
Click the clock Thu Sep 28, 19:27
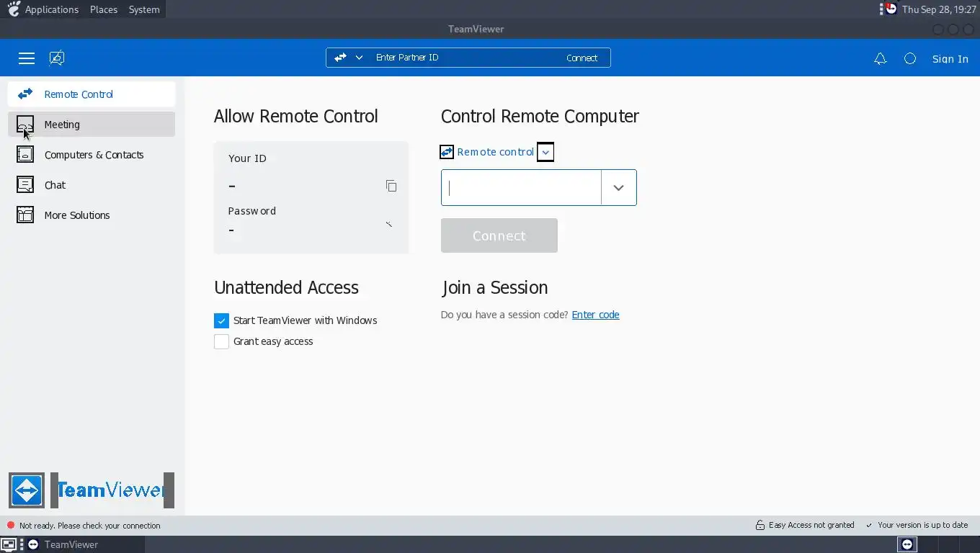click(x=939, y=9)
